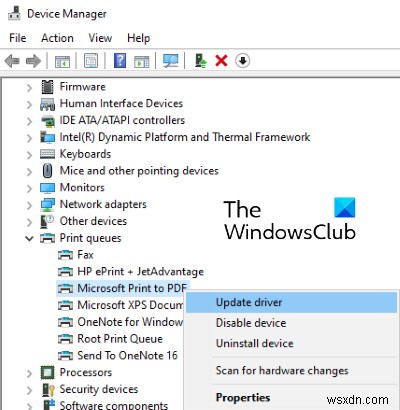400x410 pixels.
Task: Select OneNote for Windows print queue
Action: click(x=130, y=322)
